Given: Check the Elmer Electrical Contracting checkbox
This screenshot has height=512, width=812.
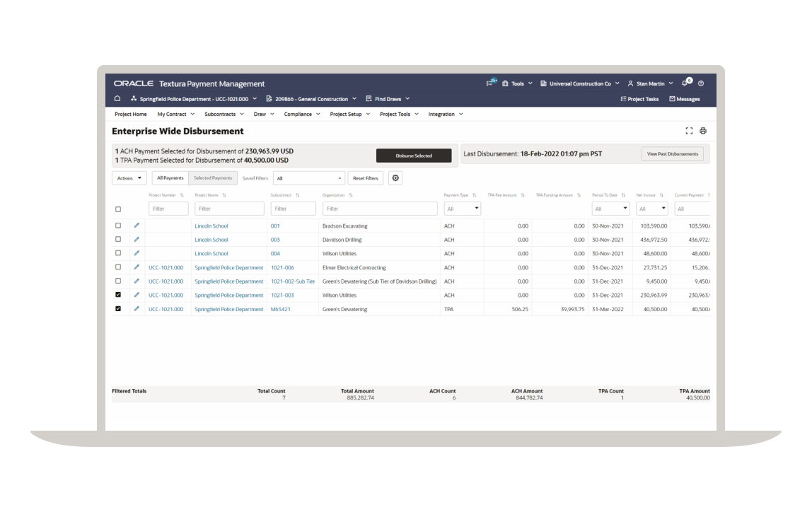Looking at the screenshot, I should pos(118,267).
